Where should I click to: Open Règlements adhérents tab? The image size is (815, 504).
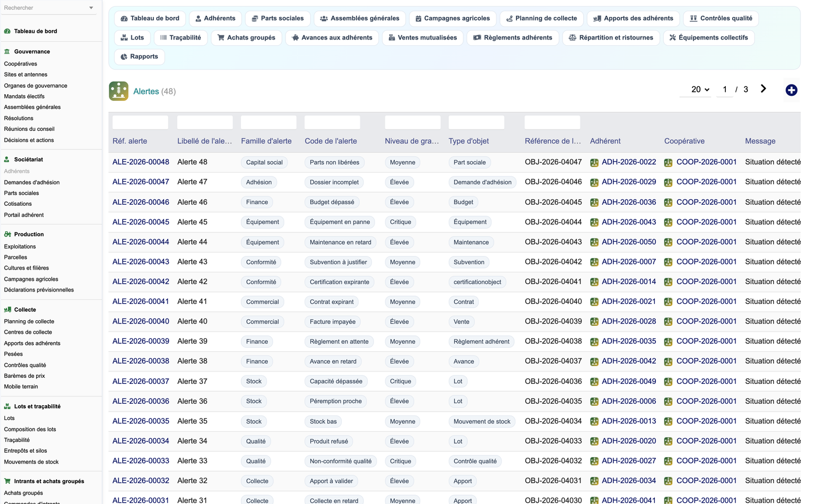pos(513,38)
